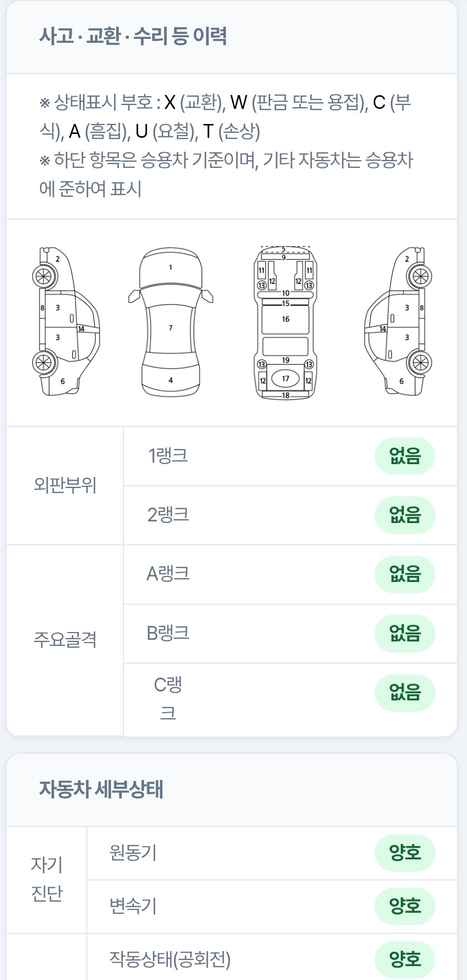This screenshot has height=980, width=467.
Task: Click the 양호 badge for 변속기
Action: [x=405, y=907]
